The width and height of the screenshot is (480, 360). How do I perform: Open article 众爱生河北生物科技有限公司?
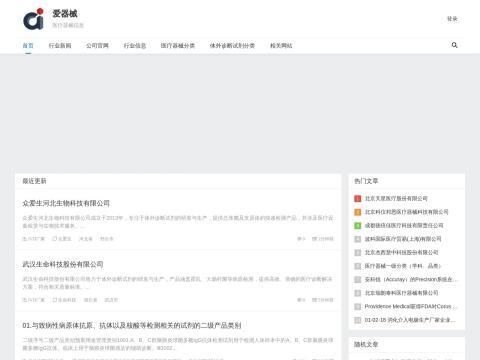pyautogui.click(x=66, y=203)
